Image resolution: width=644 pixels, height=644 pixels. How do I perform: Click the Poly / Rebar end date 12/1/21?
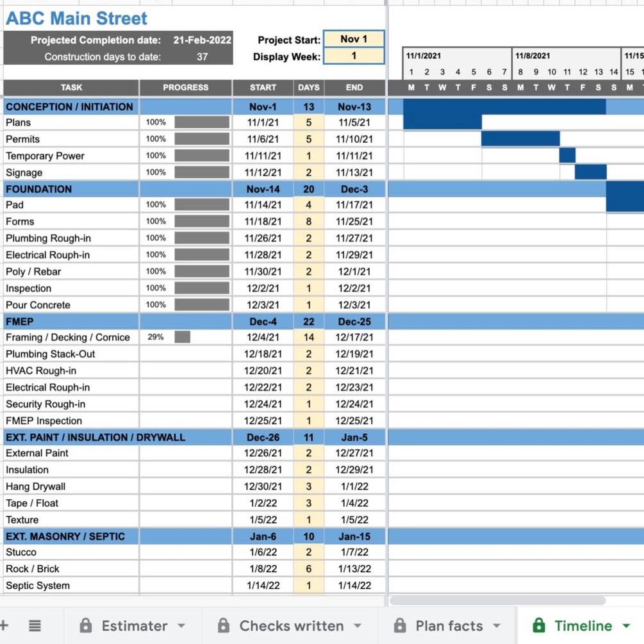pos(354,272)
